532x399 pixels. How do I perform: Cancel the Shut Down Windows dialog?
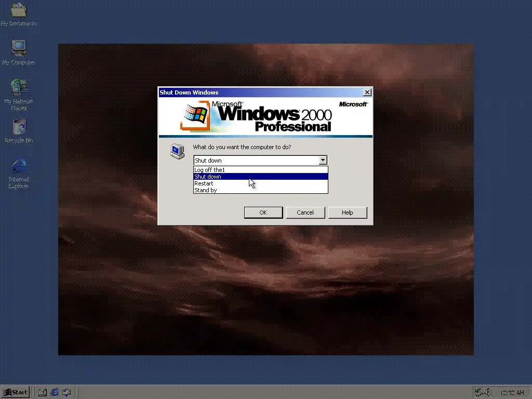(305, 212)
